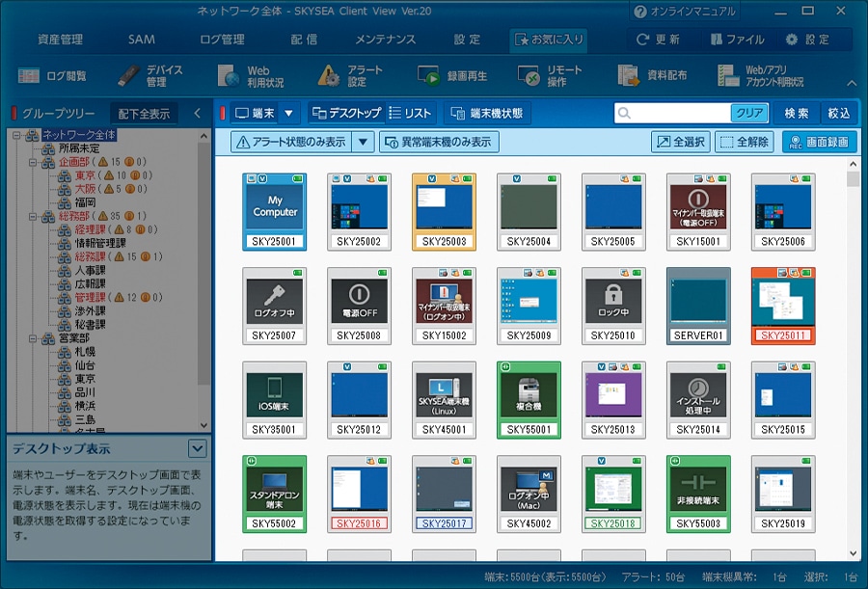Screen dimensions: 868x589
Task: Select the マイナンバー取扱端末 SKY15001 thumbnail
Action: click(x=698, y=211)
